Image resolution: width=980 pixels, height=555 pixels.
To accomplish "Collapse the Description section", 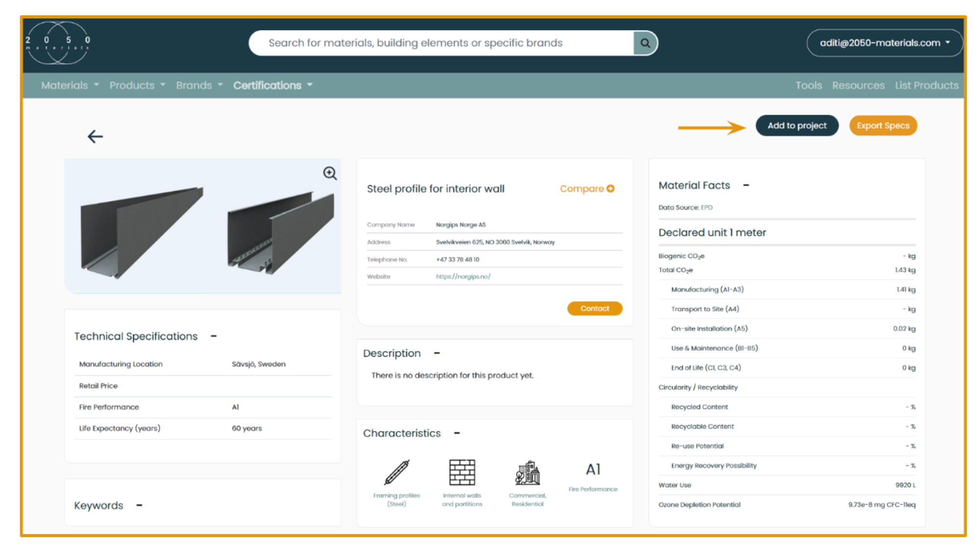I will tap(437, 353).
